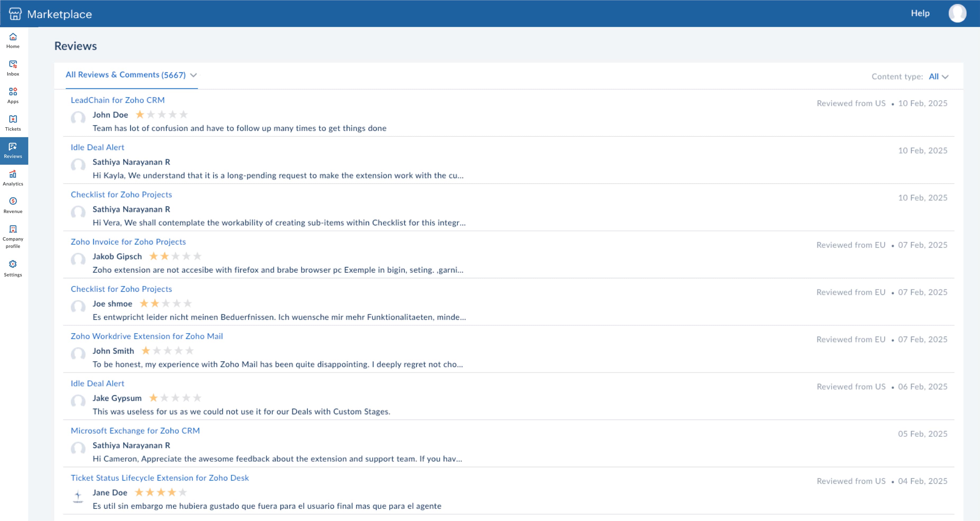Click Jane Doe's four-star rating
This screenshot has width=980, height=521.
pos(161,492)
